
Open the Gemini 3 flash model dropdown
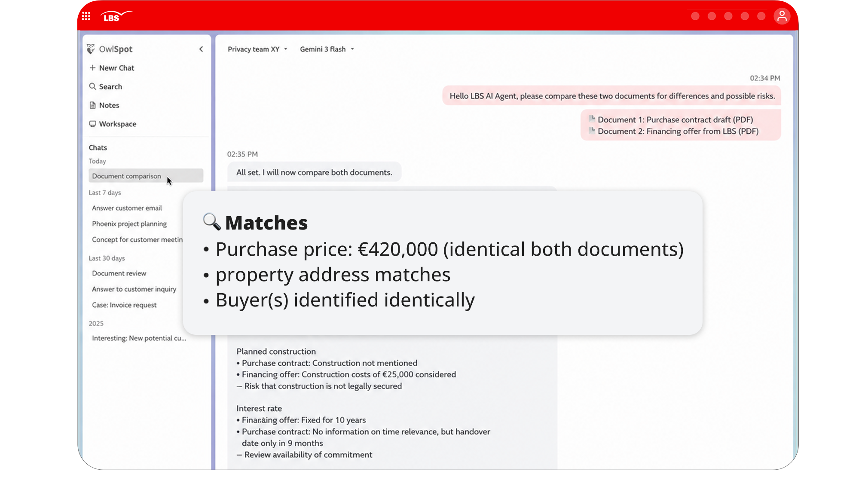(x=327, y=49)
